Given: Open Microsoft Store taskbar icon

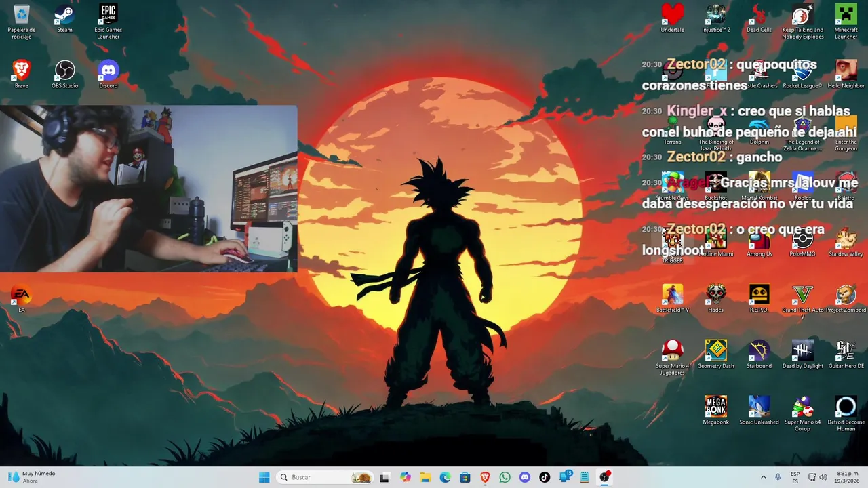Looking at the screenshot, I should click(465, 477).
